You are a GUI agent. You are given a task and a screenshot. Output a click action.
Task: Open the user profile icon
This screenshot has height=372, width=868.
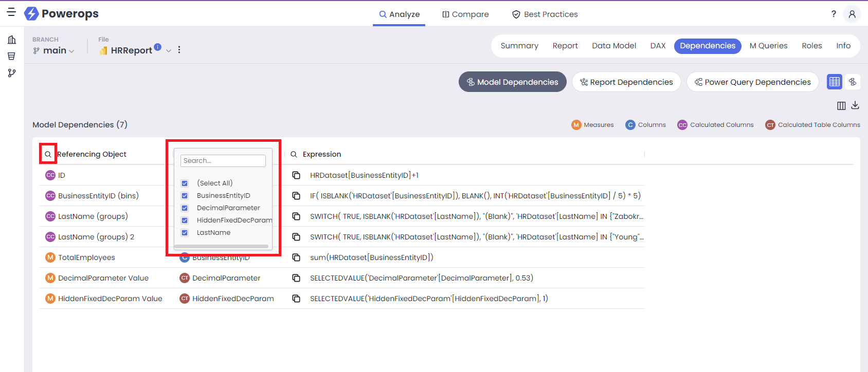point(852,14)
